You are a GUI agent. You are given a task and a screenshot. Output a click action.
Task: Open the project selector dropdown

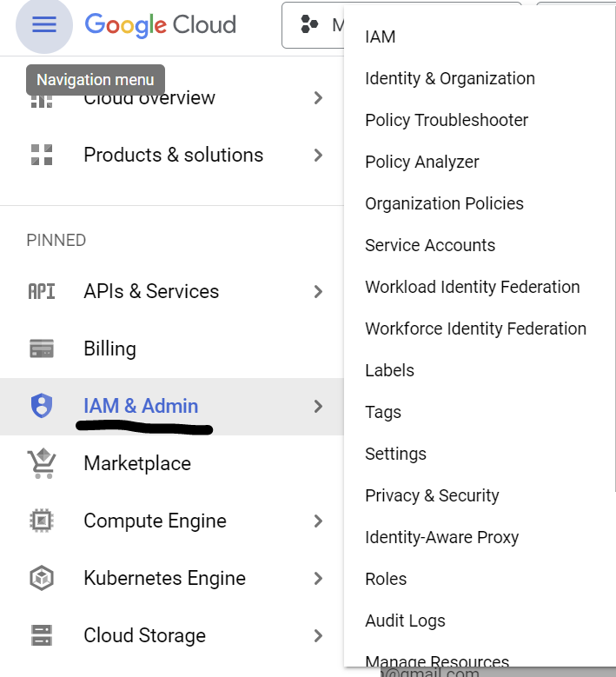click(x=314, y=24)
